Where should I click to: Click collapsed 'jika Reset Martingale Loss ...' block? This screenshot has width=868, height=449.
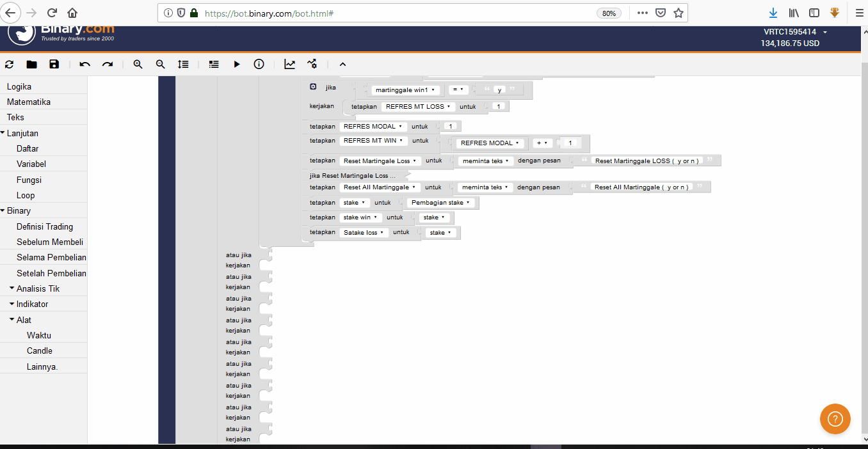pos(353,175)
